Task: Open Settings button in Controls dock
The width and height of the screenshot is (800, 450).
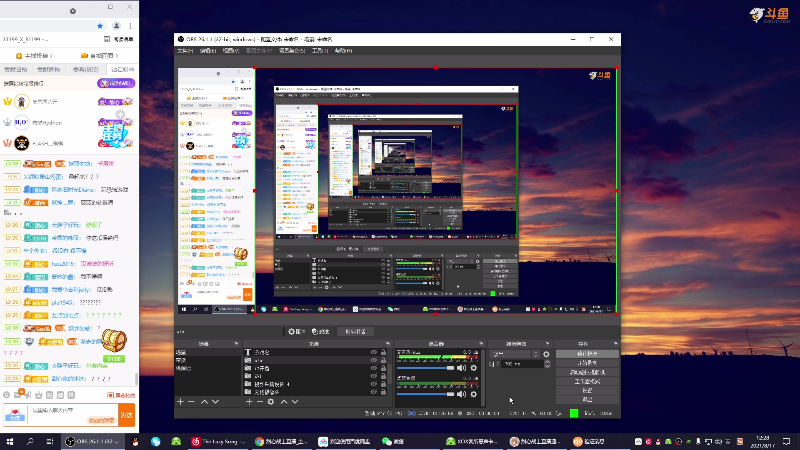Action: coord(587,390)
